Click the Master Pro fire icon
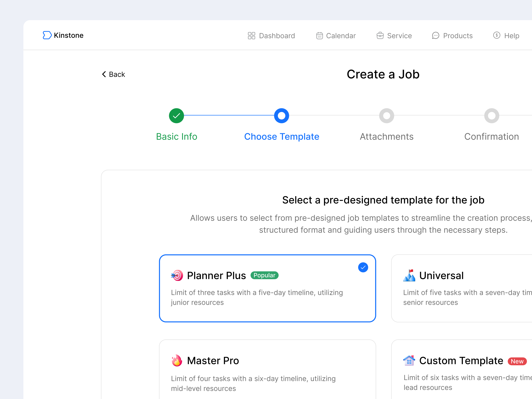 click(177, 360)
